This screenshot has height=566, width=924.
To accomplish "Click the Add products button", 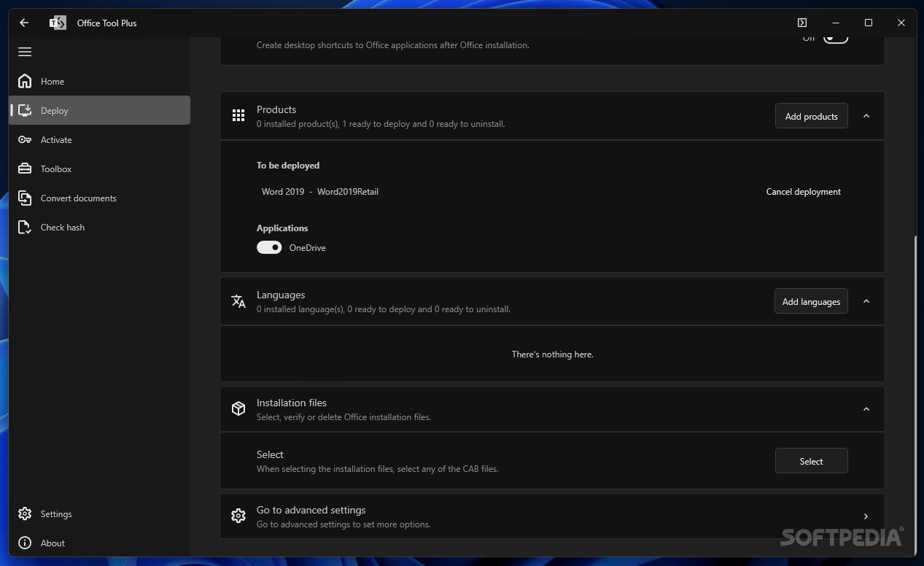I will (x=811, y=116).
